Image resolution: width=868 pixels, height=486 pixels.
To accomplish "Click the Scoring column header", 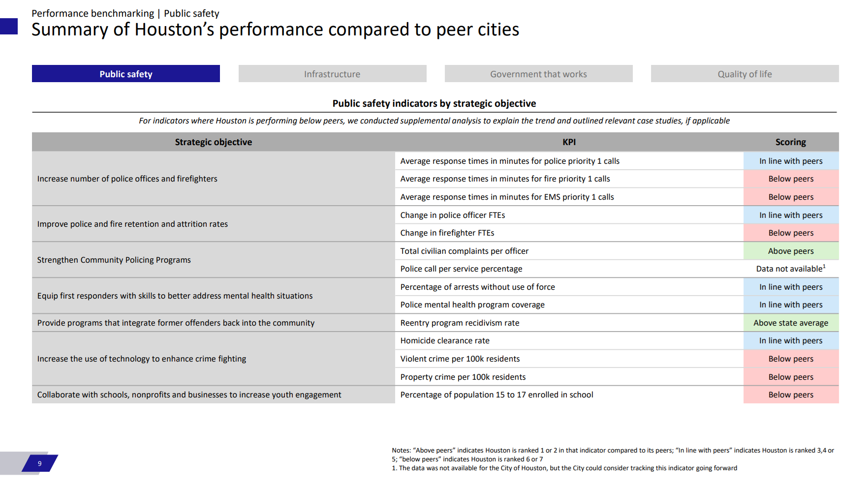I will tap(790, 142).
